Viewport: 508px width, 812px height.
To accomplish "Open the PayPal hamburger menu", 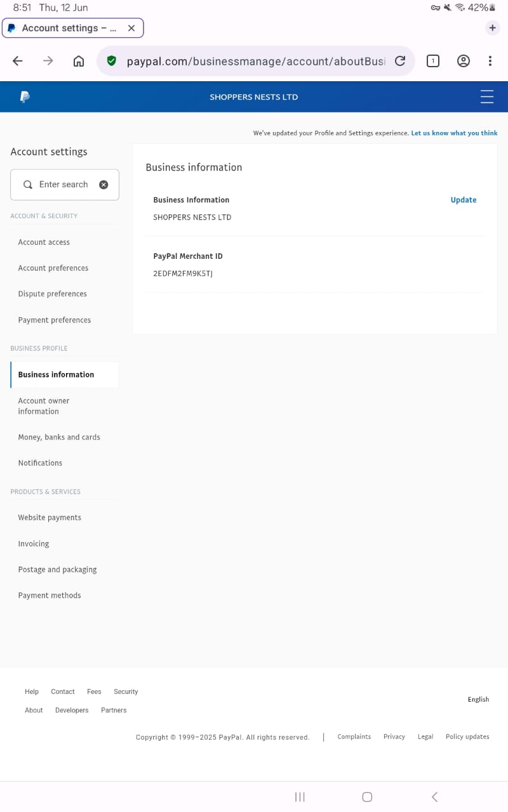I will pos(487,97).
